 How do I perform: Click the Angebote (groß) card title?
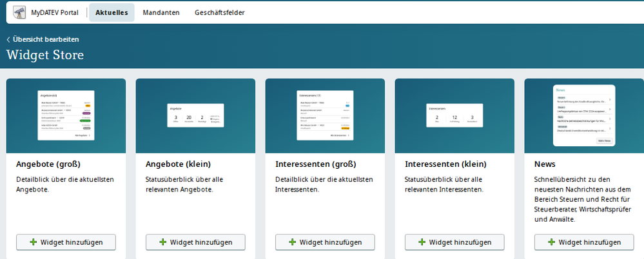coord(48,164)
